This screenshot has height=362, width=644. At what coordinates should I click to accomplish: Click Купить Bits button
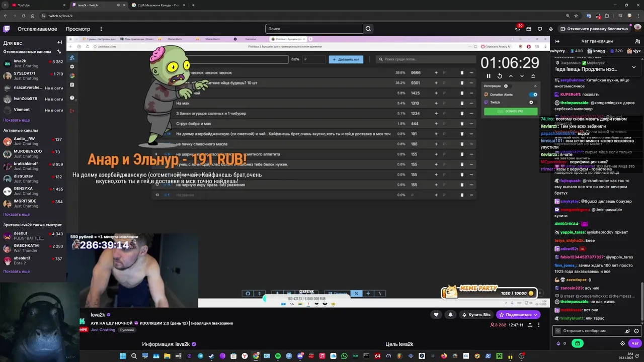click(x=475, y=315)
